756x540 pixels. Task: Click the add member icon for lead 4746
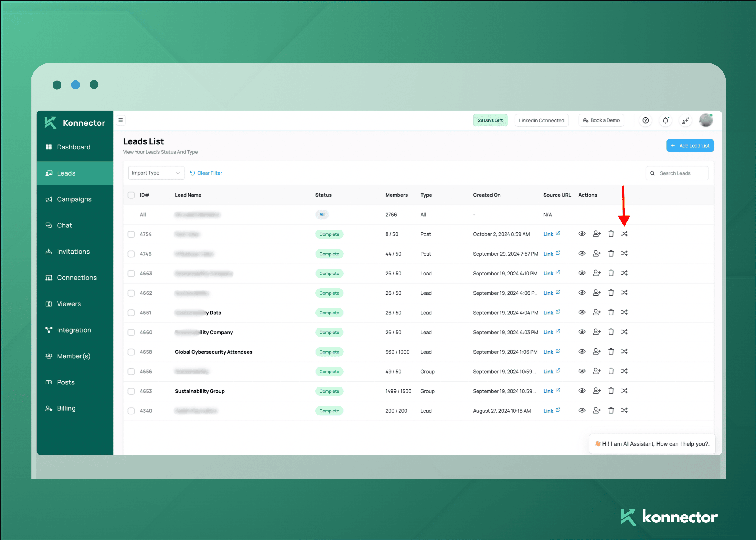[596, 254]
